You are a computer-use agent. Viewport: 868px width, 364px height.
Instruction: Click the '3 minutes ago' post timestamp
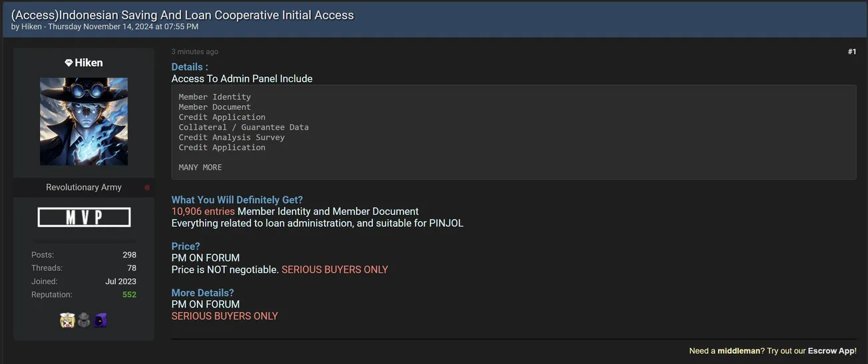[x=194, y=52]
